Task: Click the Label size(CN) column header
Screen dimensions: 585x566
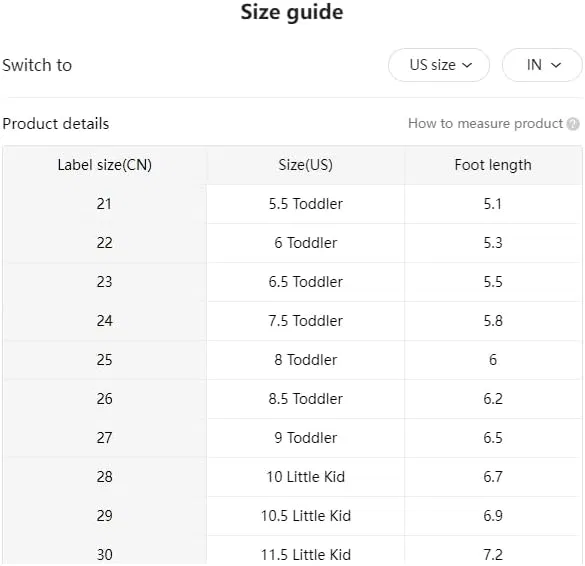Action: tap(104, 165)
